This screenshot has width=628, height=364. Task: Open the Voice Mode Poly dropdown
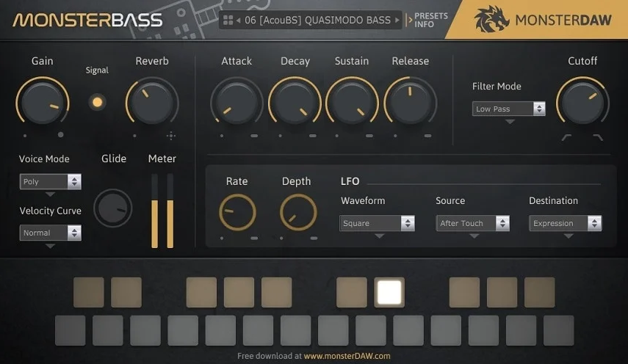click(x=51, y=181)
